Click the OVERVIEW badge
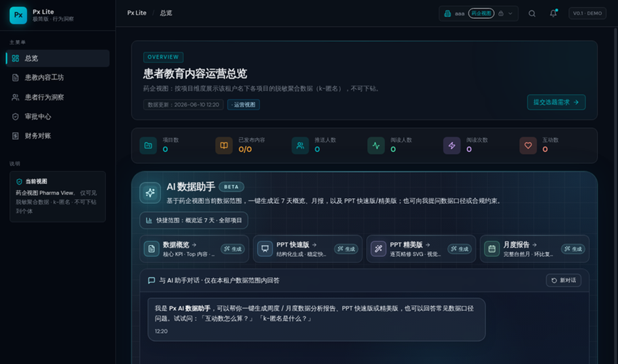Screen dimensions: 618x364 click(163, 57)
